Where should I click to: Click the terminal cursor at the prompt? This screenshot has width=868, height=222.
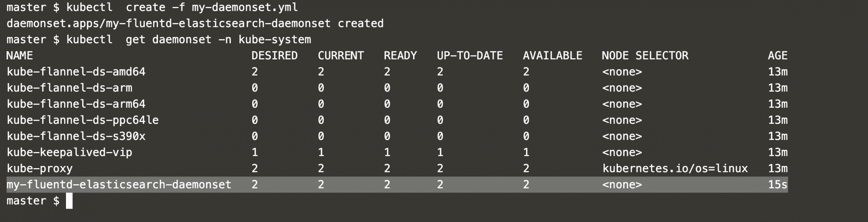point(69,201)
